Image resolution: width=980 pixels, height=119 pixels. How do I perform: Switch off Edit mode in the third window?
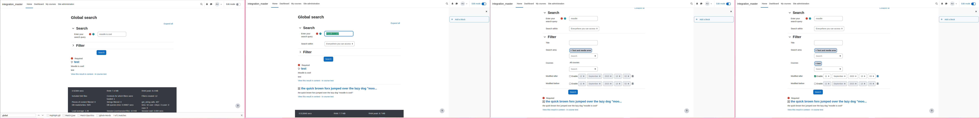tap(729, 4)
